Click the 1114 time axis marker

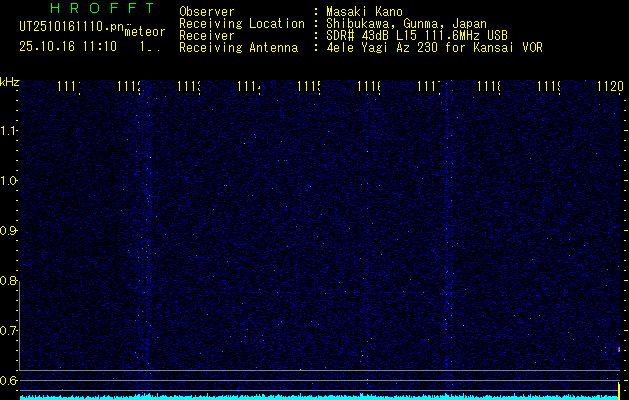(x=249, y=86)
